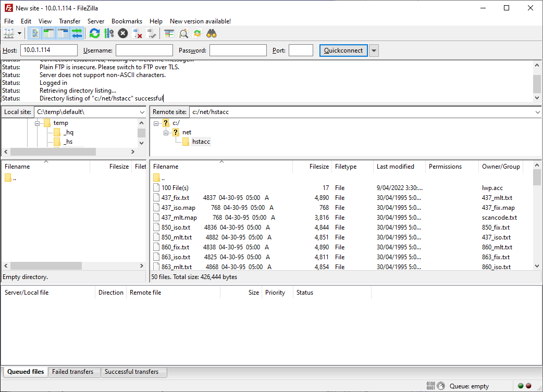Image resolution: width=543 pixels, height=392 pixels.
Task: Open the Edit menu
Action: pyautogui.click(x=26, y=21)
